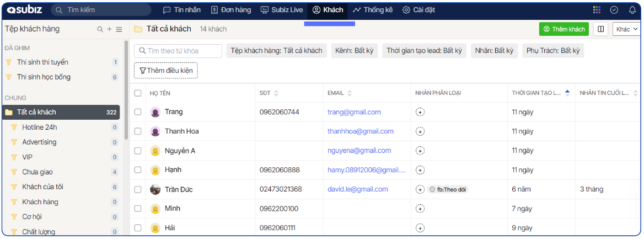Add a new customer segment with plus icon
The image size is (644, 239).
point(109,29)
